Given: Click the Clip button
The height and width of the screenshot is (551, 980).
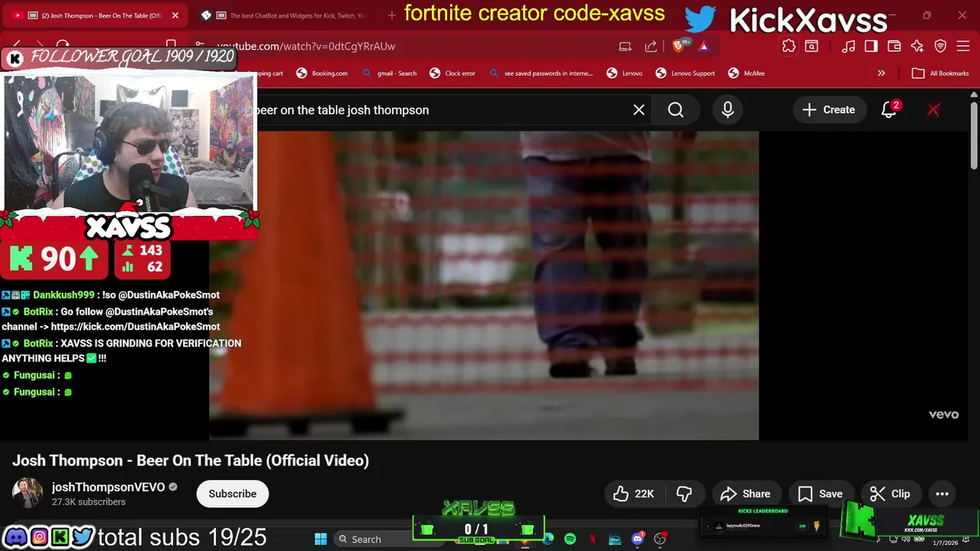Looking at the screenshot, I should point(890,494).
